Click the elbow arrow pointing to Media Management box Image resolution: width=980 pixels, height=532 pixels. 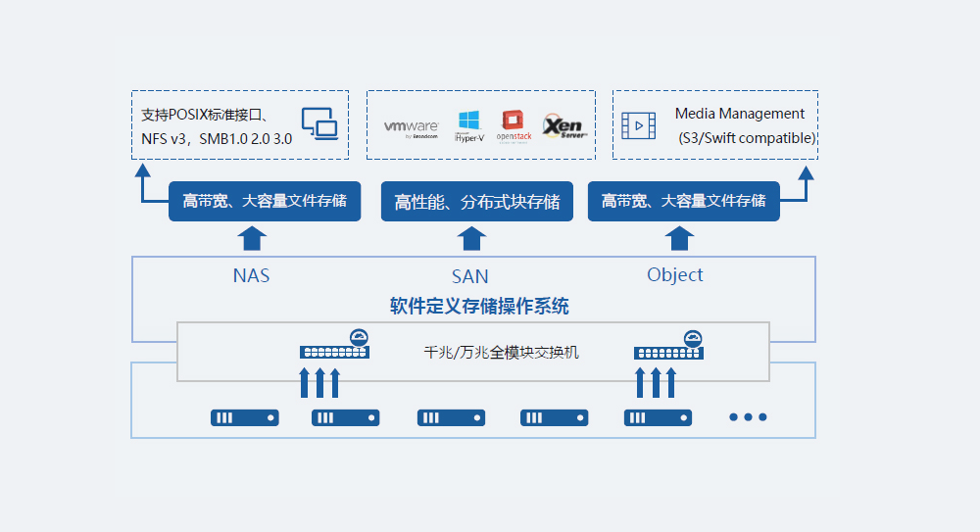point(798,184)
